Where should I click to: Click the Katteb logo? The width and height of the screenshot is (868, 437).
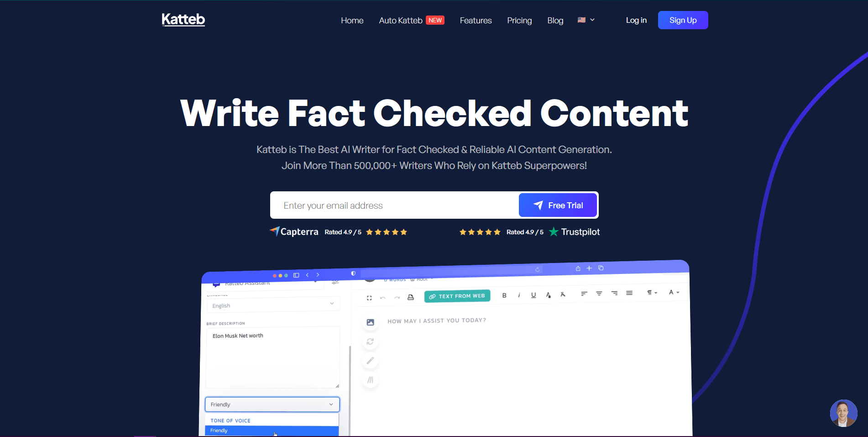coord(183,20)
